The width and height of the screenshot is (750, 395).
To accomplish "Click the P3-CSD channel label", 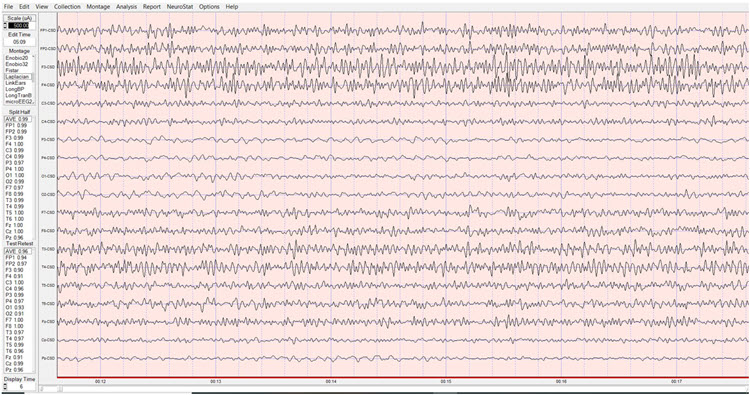I will (x=49, y=140).
